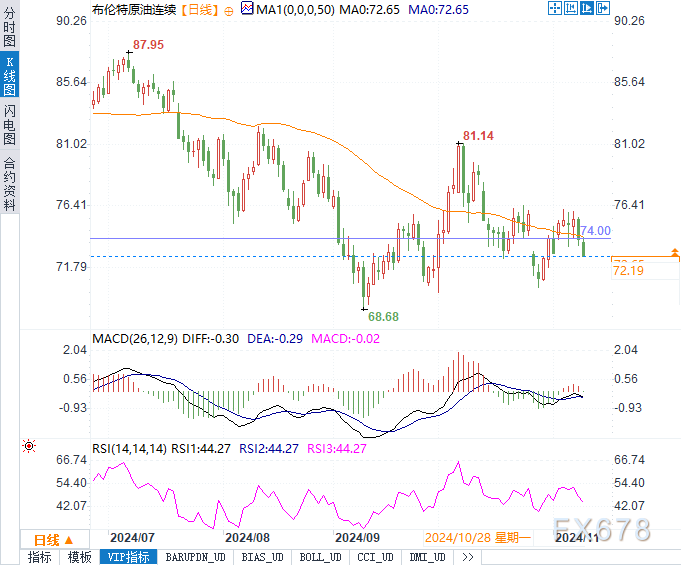Viewport: 681px width, 565px height.
Task: Click the MA indicator icon before MA1
Action: click(246, 9)
